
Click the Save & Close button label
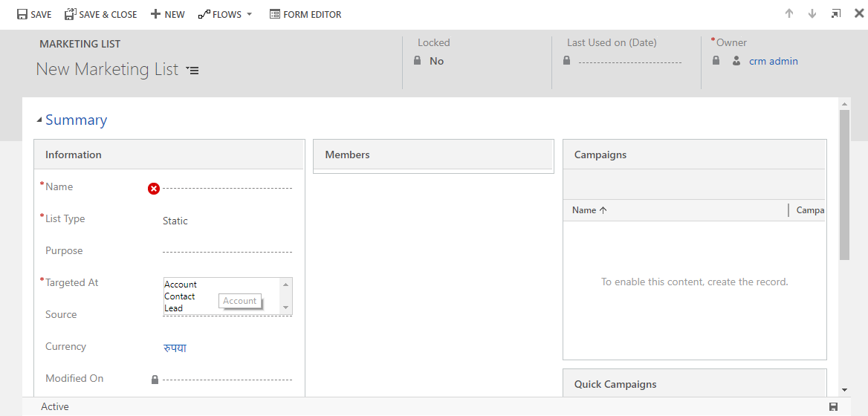[108, 14]
